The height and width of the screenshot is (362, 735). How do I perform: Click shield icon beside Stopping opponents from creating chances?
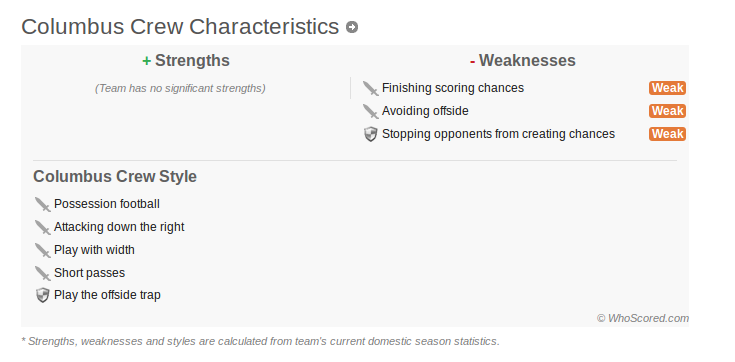point(370,134)
